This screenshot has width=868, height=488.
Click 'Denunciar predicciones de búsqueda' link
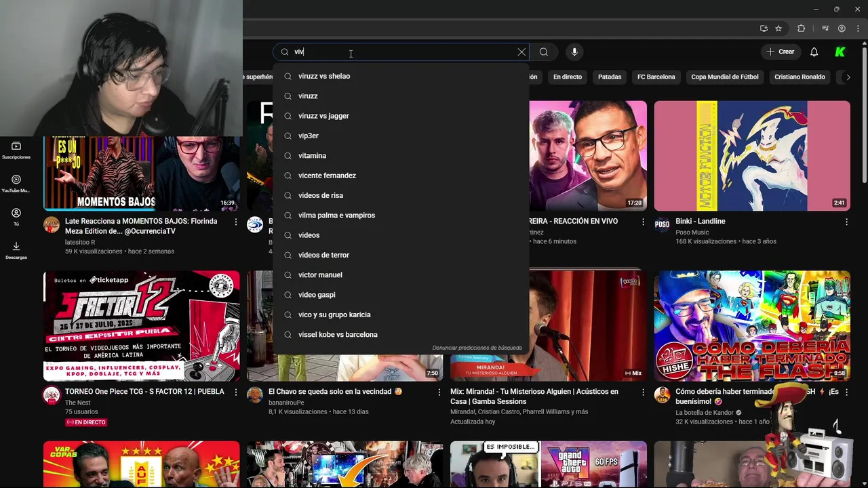pos(477,348)
